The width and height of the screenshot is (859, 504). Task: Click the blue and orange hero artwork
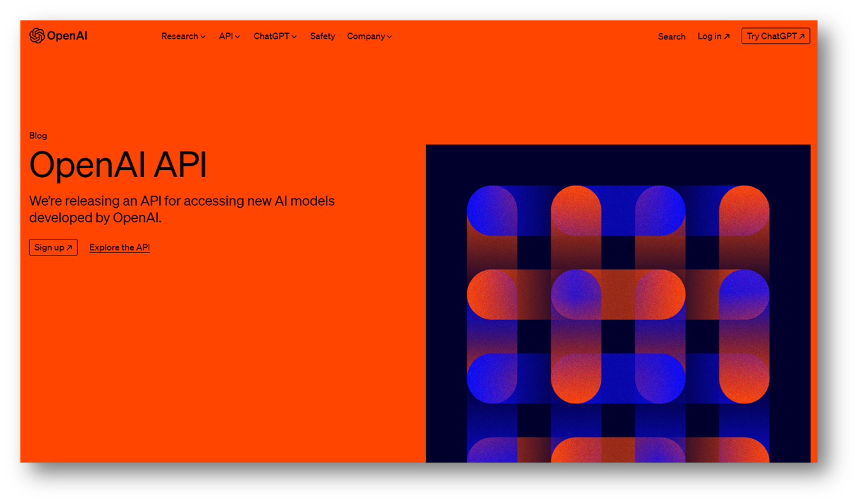tap(618, 303)
